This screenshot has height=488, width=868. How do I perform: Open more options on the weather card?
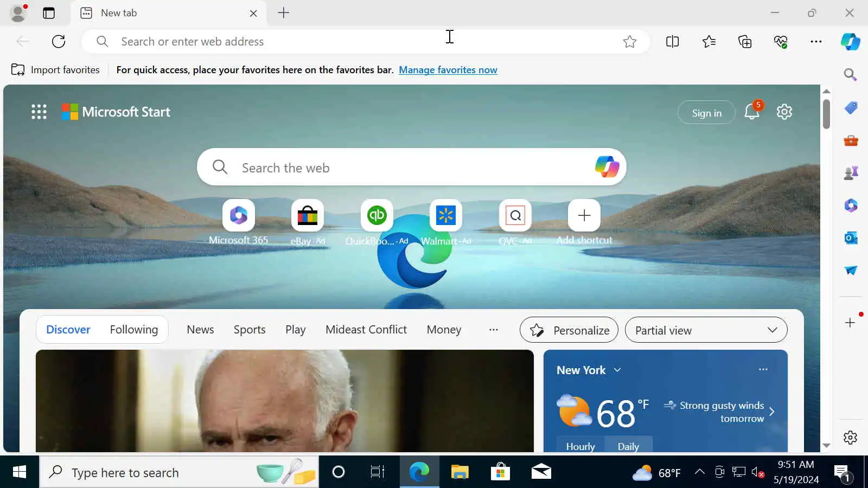click(x=763, y=370)
